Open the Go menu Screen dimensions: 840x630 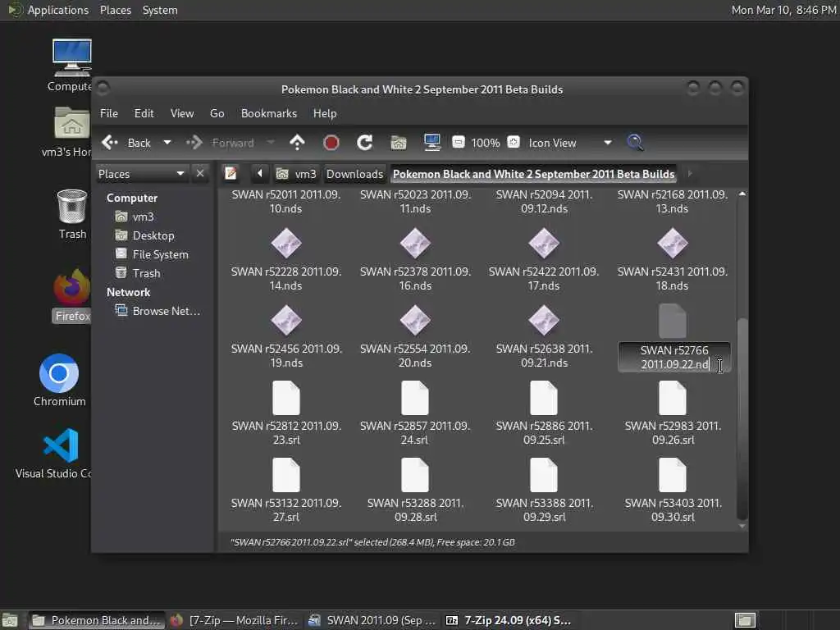pos(217,113)
